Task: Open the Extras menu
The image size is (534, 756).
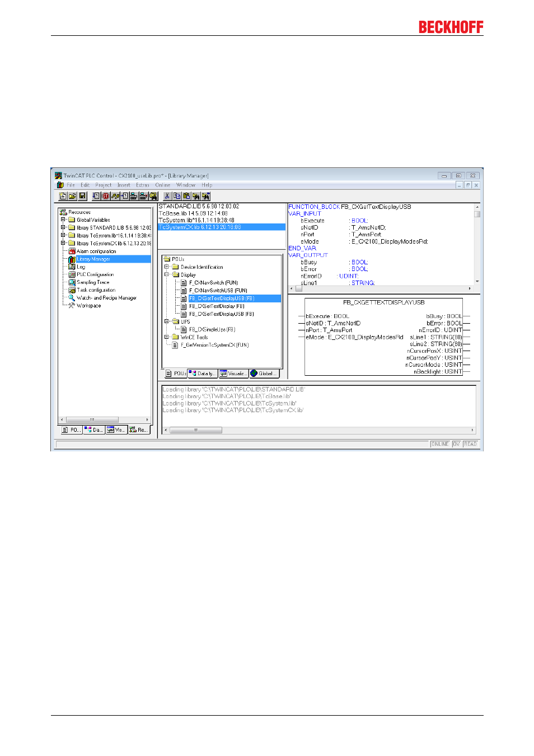Action: [x=143, y=185]
